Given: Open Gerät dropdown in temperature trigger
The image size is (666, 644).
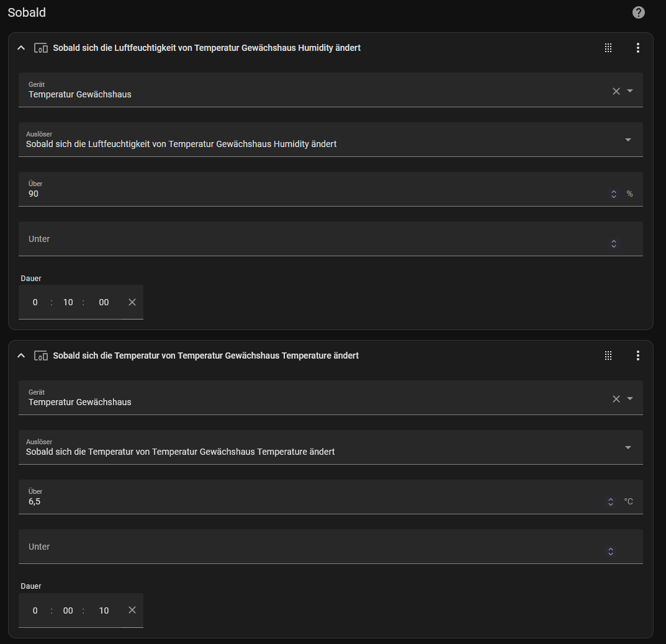Looking at the screenshot, I should coord(630,399).
